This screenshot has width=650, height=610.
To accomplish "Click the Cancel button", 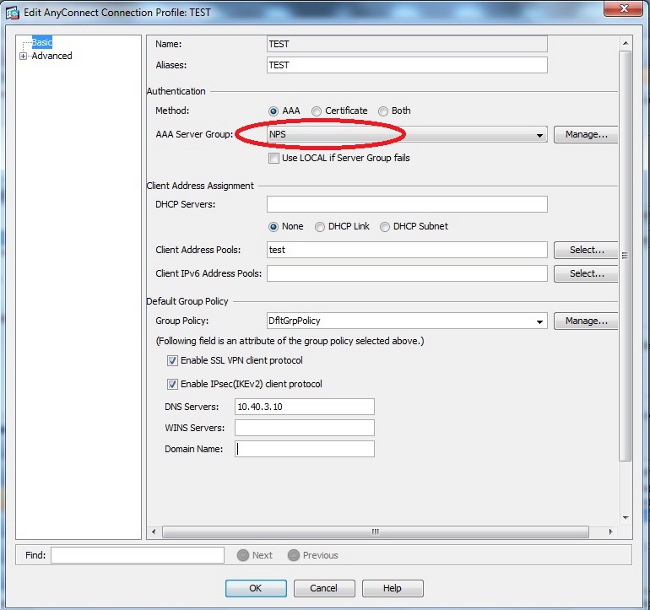I will (x=324, y=588).
